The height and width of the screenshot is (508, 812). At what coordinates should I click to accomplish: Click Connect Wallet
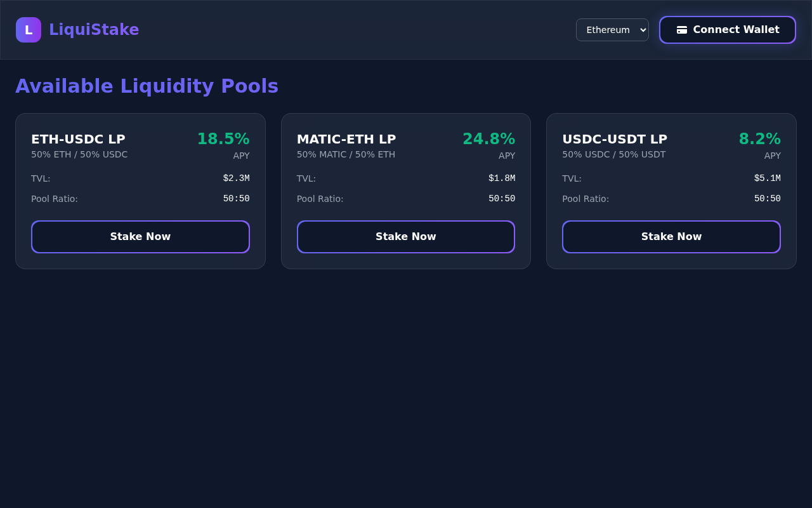point(727,29)
